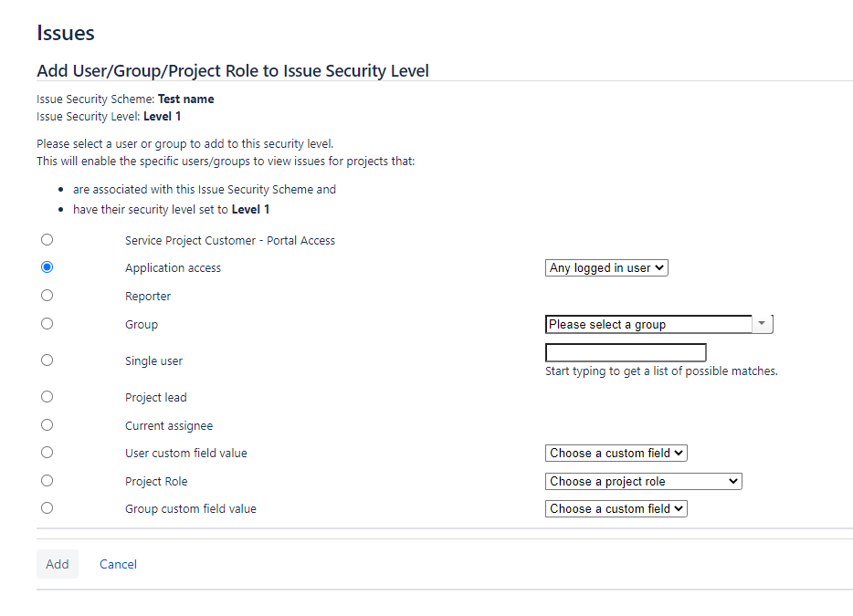Choose the Reporter radio button
Image resolution: width=853 pixels, height=616 pixels.
pos(47,296)
